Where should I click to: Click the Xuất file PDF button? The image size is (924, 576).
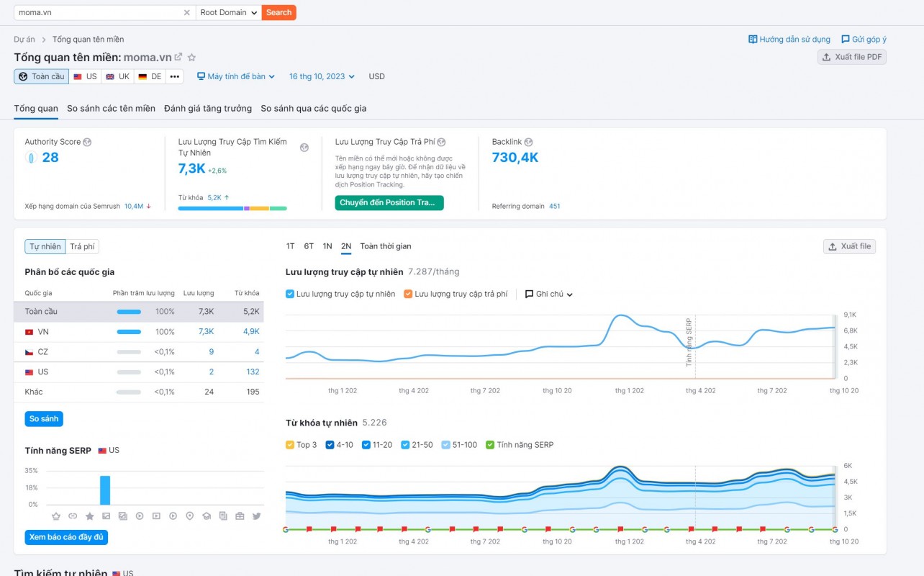click(x=852, y=57)
